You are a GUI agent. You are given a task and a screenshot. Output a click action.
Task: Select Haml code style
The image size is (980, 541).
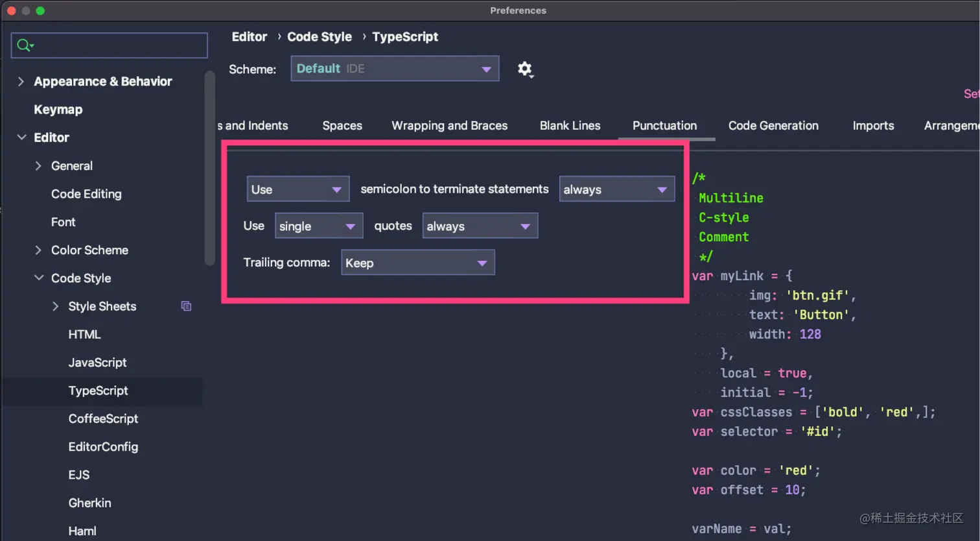pos(82,531)
